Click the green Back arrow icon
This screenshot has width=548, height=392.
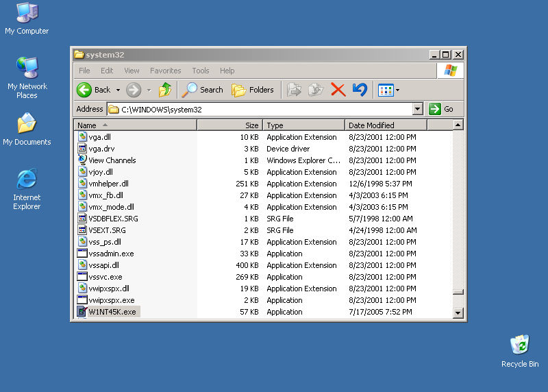pos(84,90)
